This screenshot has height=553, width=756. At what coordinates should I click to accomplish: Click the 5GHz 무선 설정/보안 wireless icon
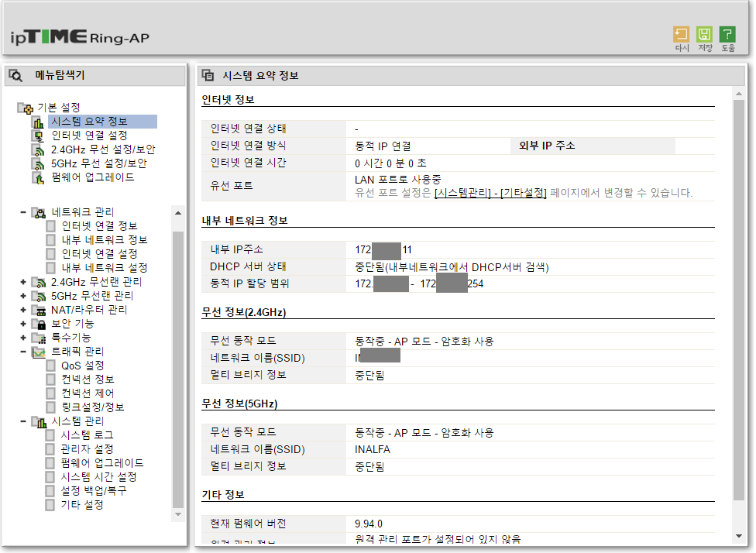tap(38, 164)
